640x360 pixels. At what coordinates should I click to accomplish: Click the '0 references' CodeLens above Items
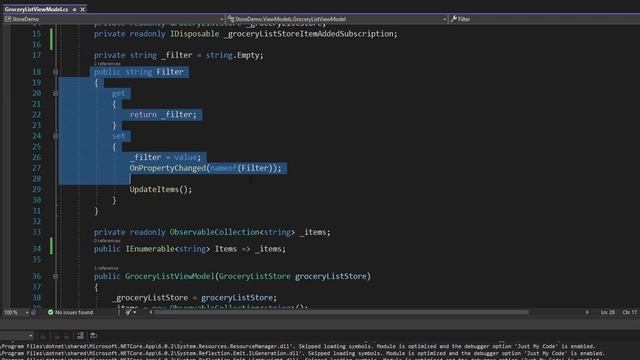[x=107, y=241]
